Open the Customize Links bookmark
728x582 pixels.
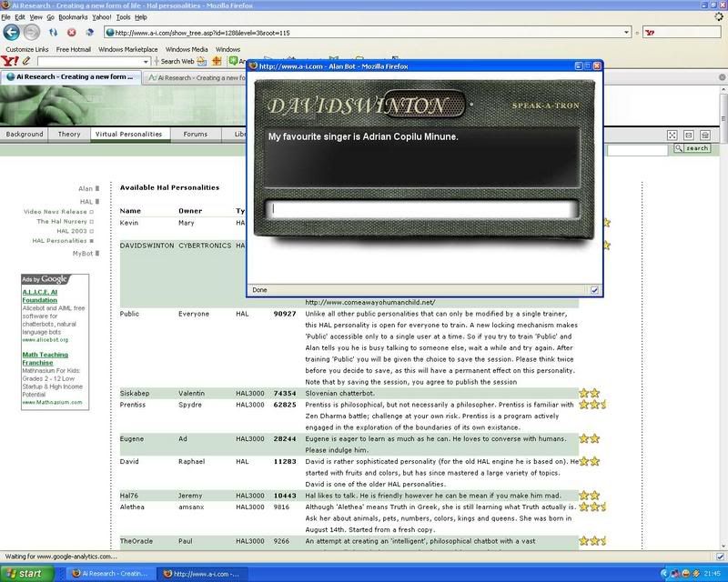(x=27, y=49)
